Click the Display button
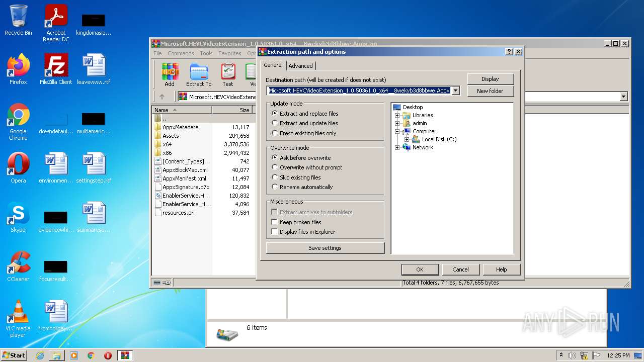The height and width of the screenshot is (362, 644). tap(490, 79)
